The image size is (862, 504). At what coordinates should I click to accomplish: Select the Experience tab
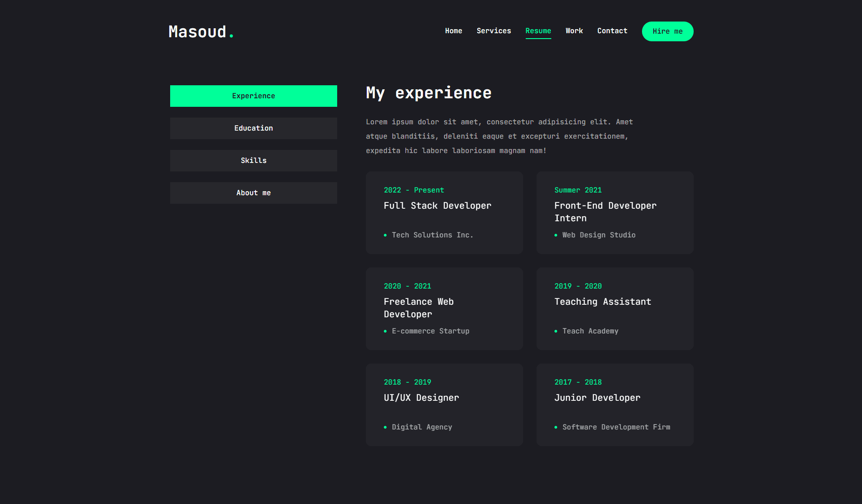coord(254,96)
